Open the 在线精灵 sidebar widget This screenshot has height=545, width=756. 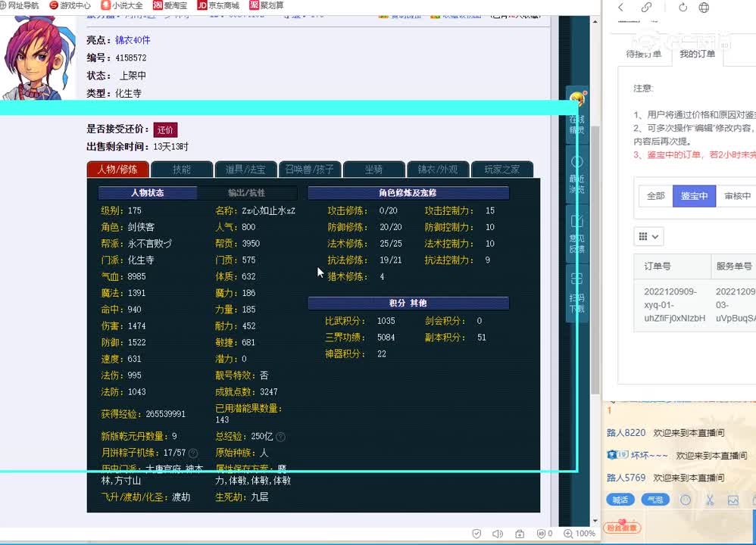tap(576, 114)
